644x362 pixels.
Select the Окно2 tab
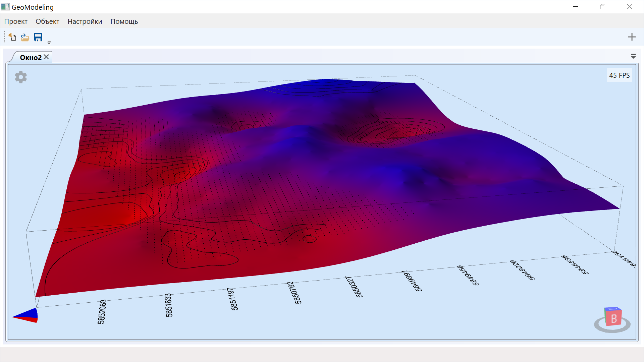31,57
